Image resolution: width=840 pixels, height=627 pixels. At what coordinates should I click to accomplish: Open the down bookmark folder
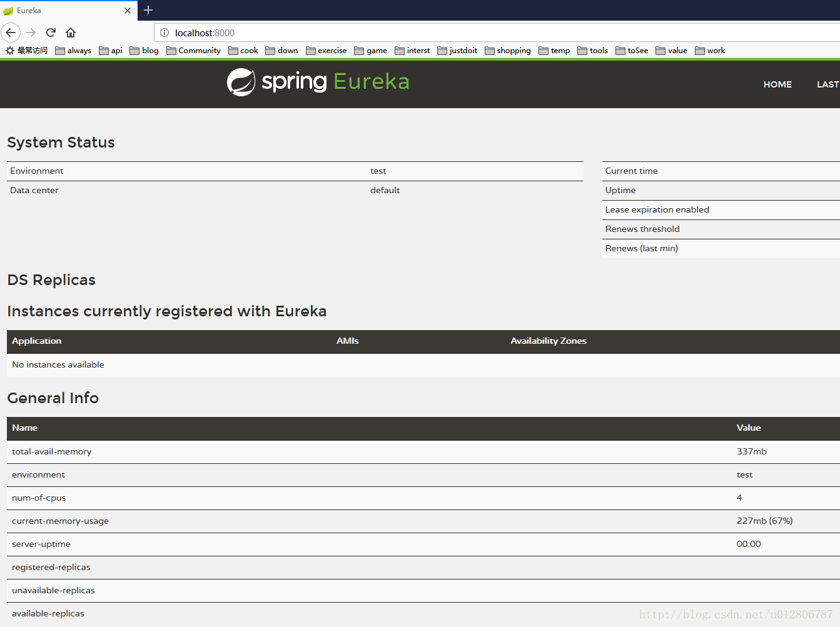pos(282,51)
